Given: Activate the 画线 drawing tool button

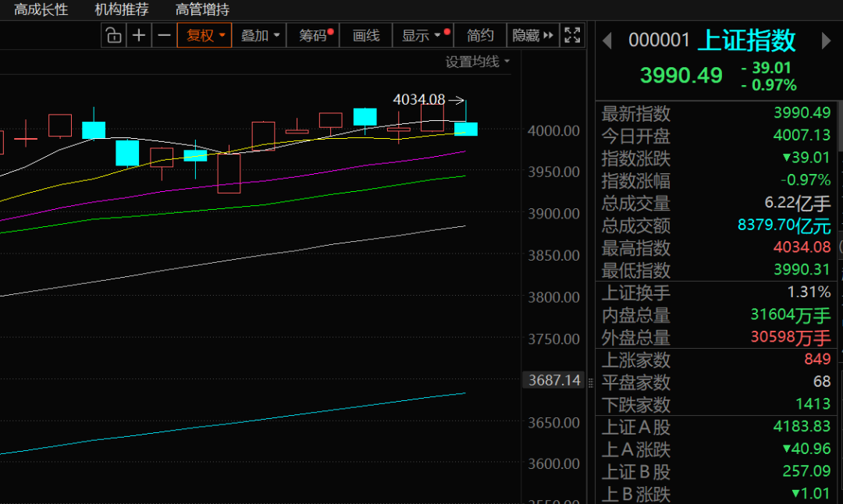Looking at the screenshot, I should click(365, 35).
